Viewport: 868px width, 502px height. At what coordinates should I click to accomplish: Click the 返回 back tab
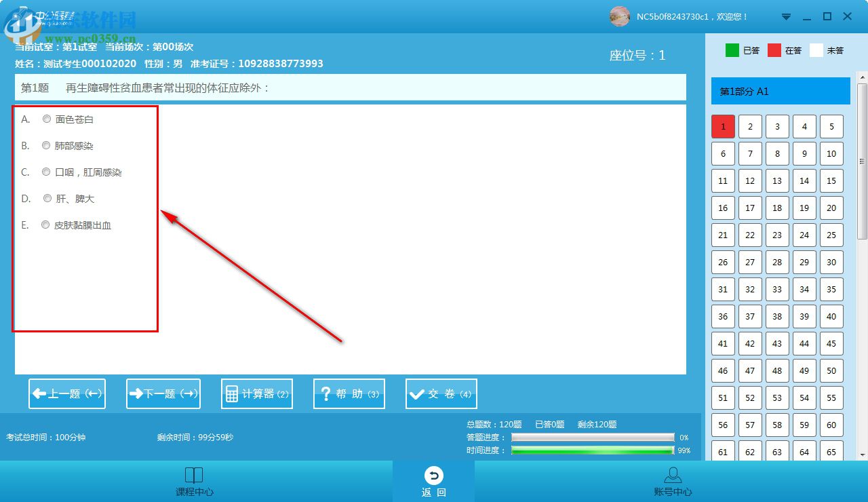(434, 482)
